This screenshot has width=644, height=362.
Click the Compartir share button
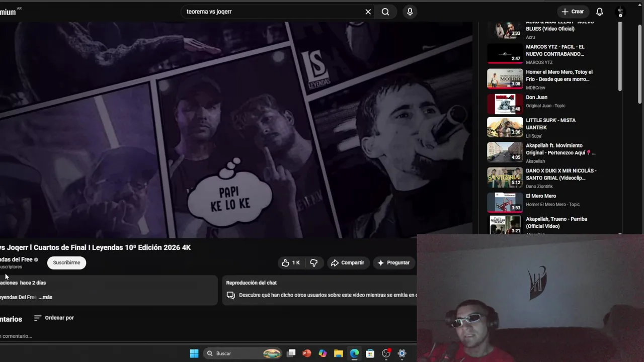[x=348, y=262]
